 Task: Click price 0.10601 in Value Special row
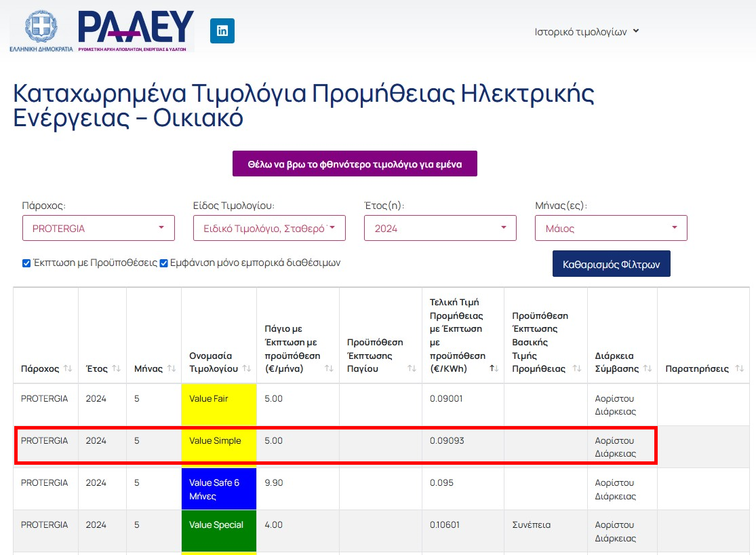[x=445, y=524]
